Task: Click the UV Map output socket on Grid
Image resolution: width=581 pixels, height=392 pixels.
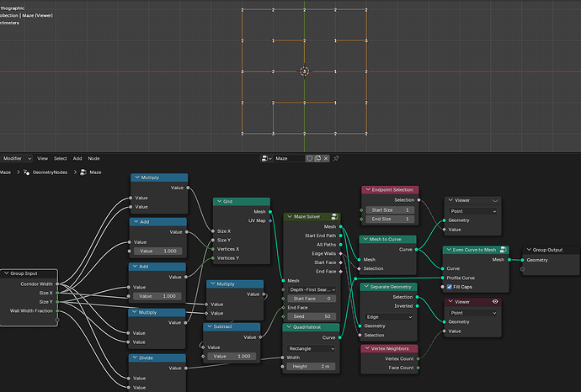Action: click(270, 220)
